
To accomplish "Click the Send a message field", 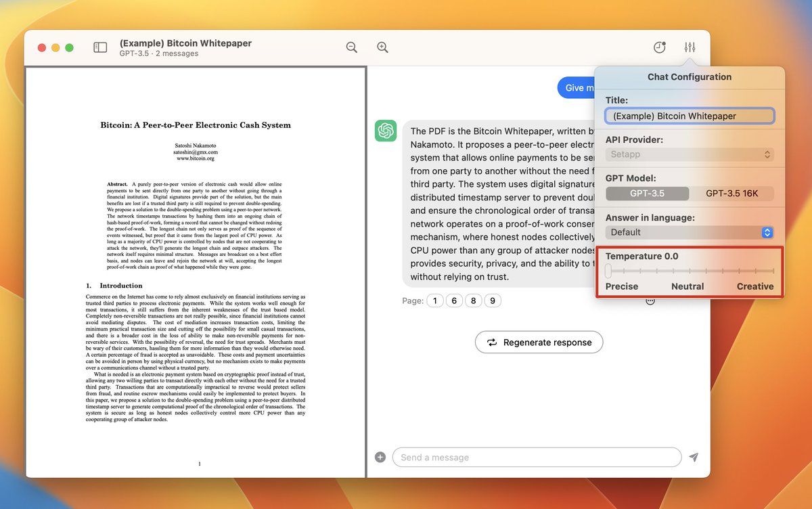I will tap(537, 458).
